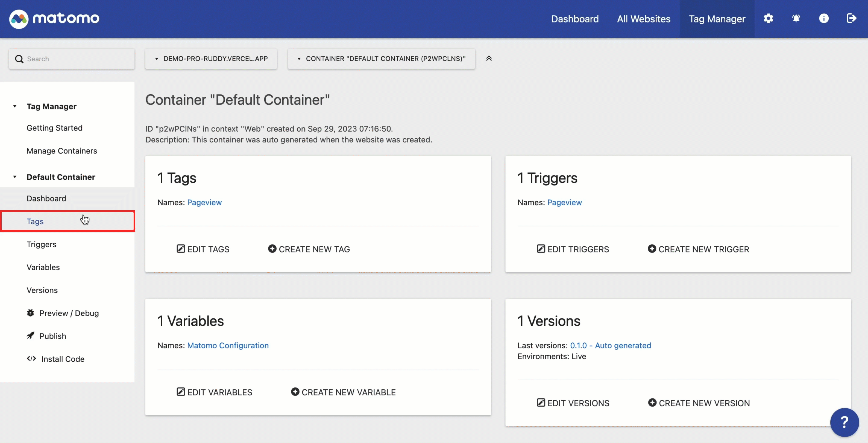Click the "Environments: Live" text
The width and height of the screenshot is (868, 443).
click(552, 356)
